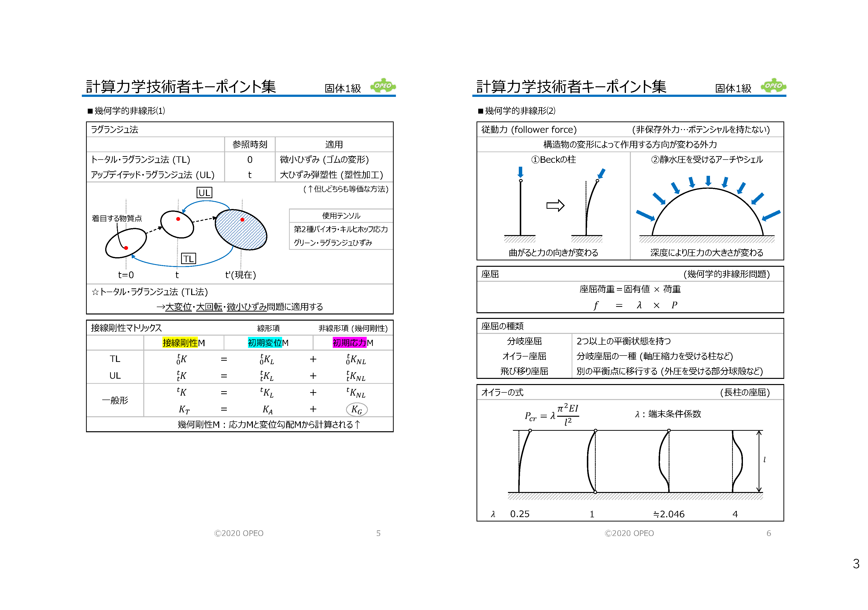Click the underlined text 微小ひずみ
The width and height of the screenshot is (868, 610).
coord(246,307)
